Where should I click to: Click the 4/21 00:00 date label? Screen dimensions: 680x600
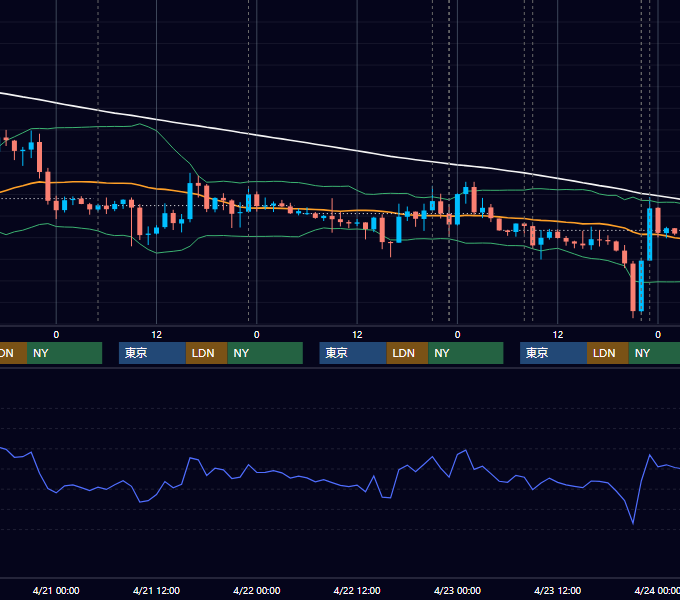coord(56,590)
